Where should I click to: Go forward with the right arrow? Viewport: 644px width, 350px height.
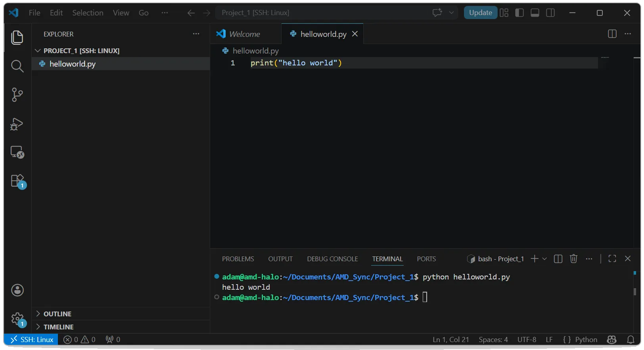pyautogui.click(x=207, y=13)
